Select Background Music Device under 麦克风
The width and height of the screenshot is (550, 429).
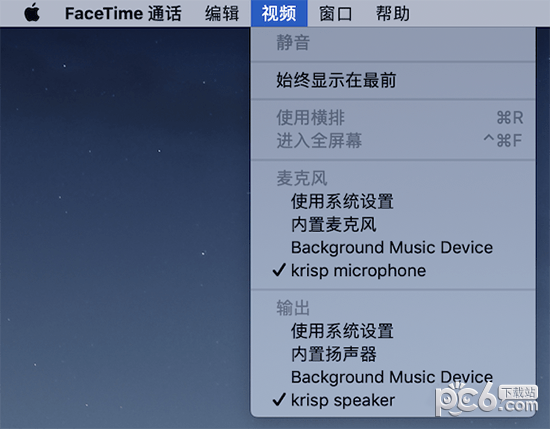[393, 247]
